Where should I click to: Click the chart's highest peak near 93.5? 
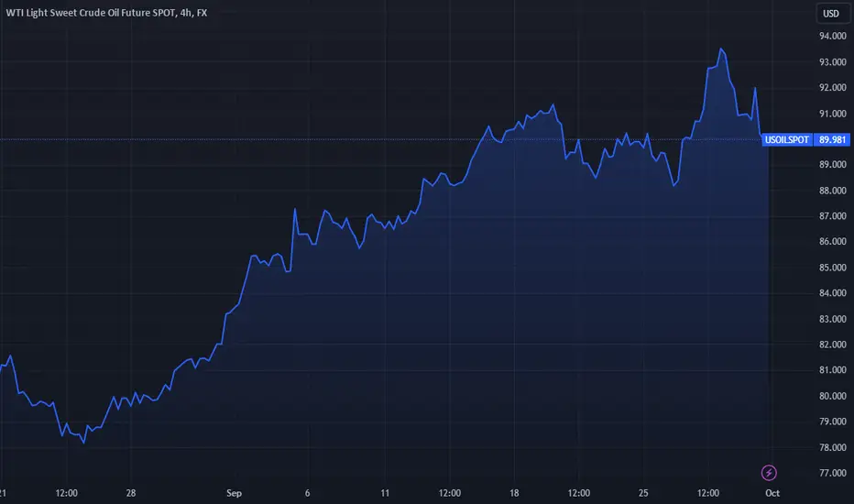[721, 49]
